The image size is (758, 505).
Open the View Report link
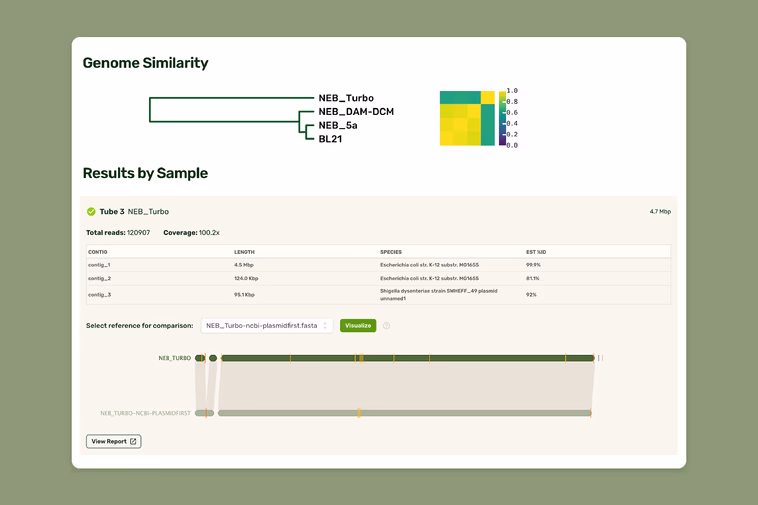click(x=113, y=441)
